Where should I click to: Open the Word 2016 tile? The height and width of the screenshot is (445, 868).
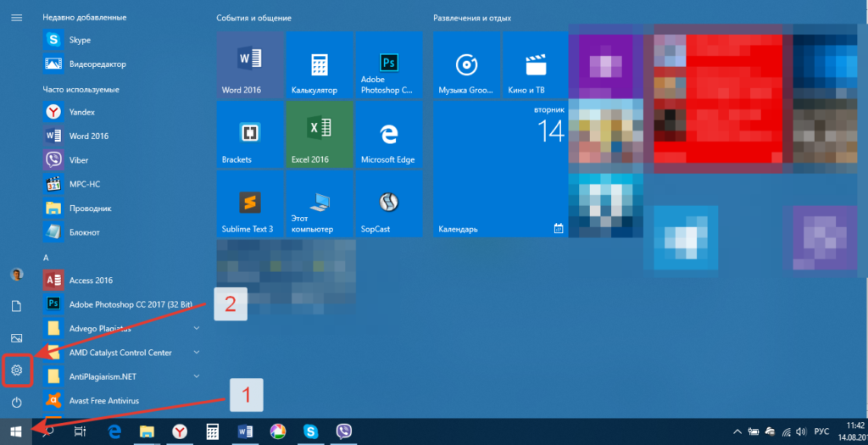(x=250, y=66)
